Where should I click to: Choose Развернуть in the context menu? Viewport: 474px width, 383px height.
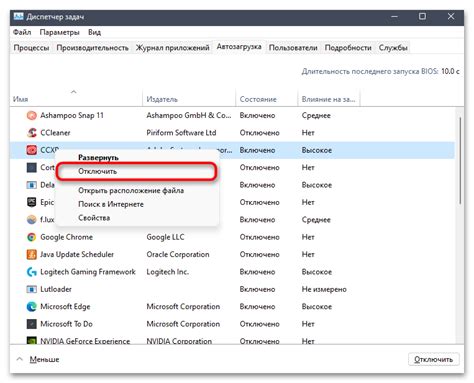137,157
